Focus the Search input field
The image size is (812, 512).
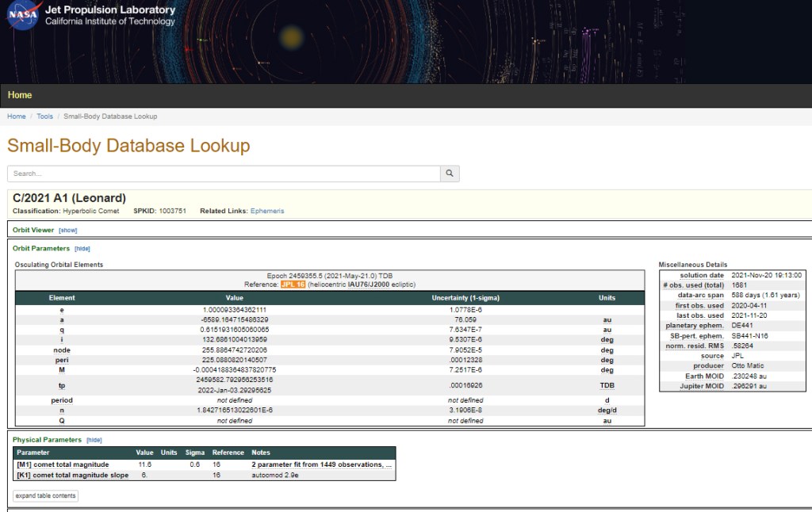click(224, 174)
